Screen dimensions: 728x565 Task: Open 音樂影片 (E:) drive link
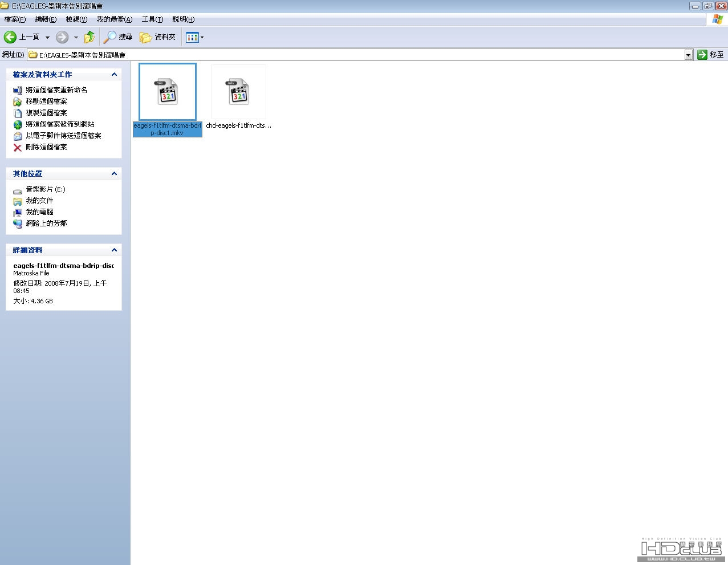(x=46, y=189)
